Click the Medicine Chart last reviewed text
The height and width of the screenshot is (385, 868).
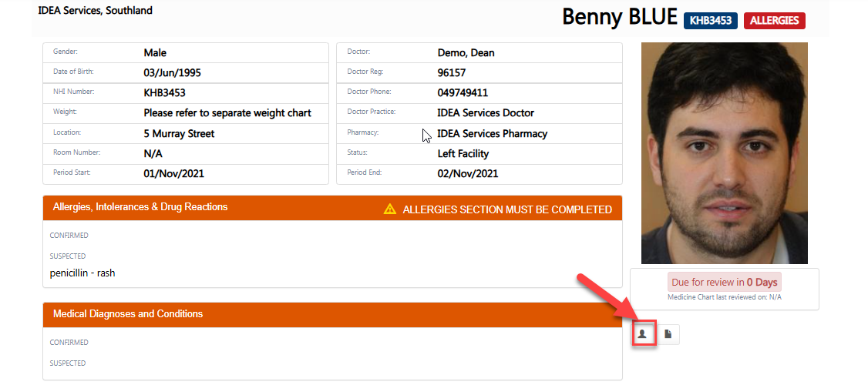(x=724, y=297)
